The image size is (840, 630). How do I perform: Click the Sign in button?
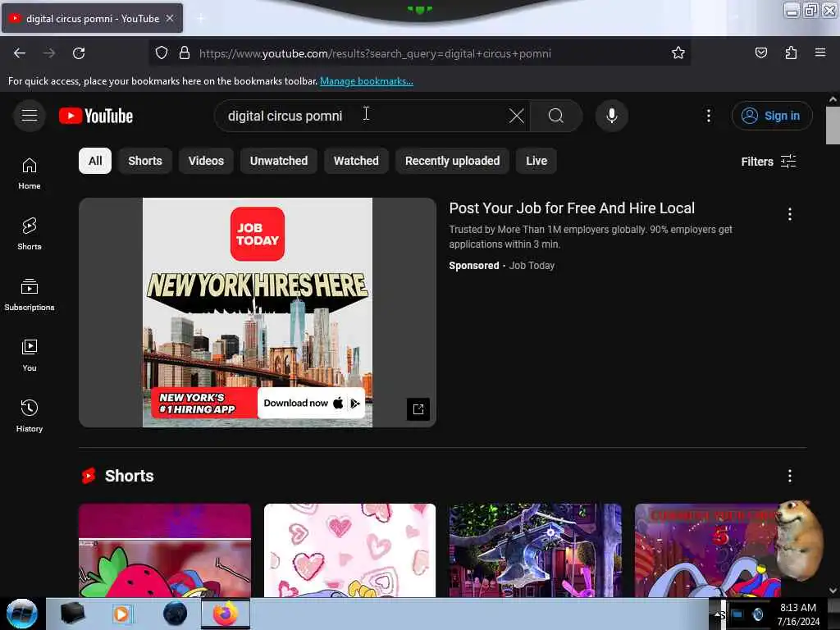coord(772,116)
